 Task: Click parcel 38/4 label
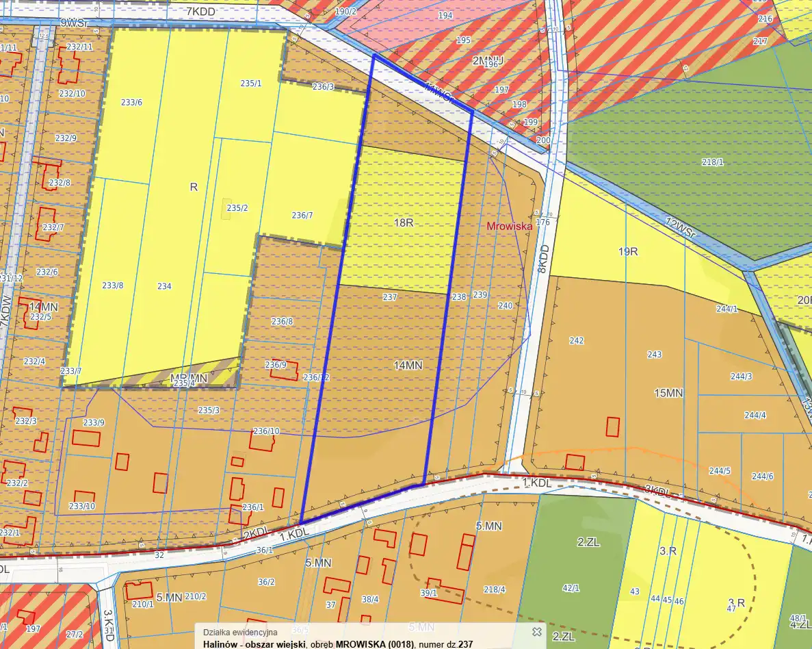click(x=370, y=599)
